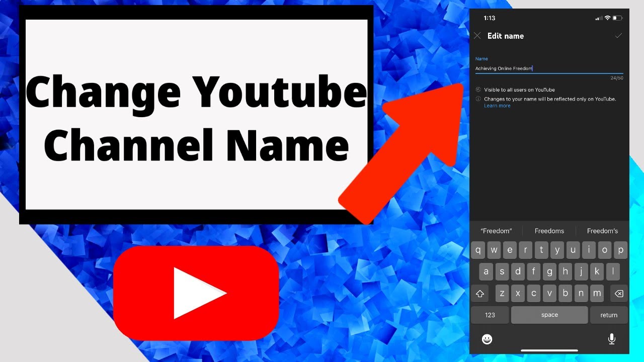644x362 pixels.
Task: Open the emoji keyboard
Action: [487, 339]
